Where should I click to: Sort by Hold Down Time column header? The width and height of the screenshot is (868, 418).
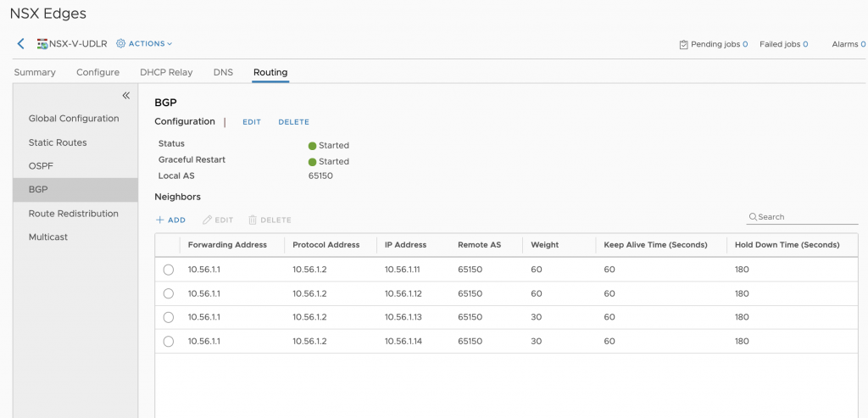click(x=787, y=245)
